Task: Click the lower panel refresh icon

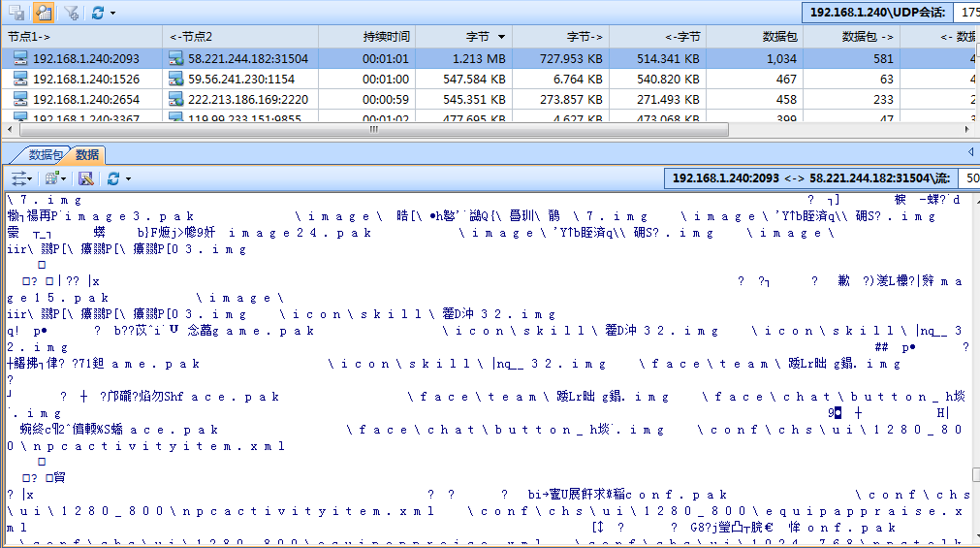Action: pyautogui.click(x=113, y=178)
